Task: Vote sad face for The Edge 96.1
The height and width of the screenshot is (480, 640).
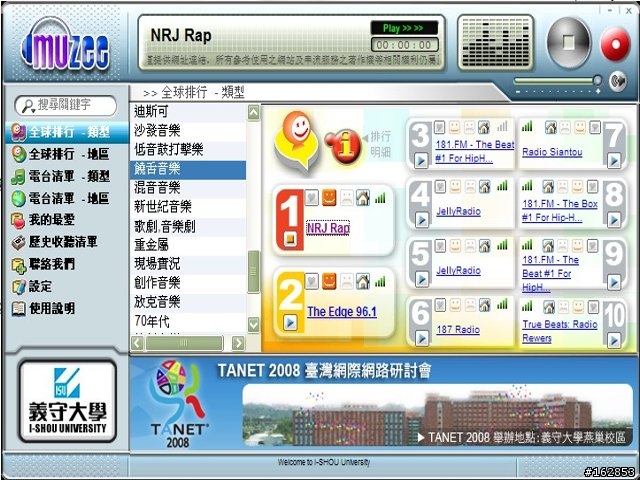Action: click(x=347, y=282)
